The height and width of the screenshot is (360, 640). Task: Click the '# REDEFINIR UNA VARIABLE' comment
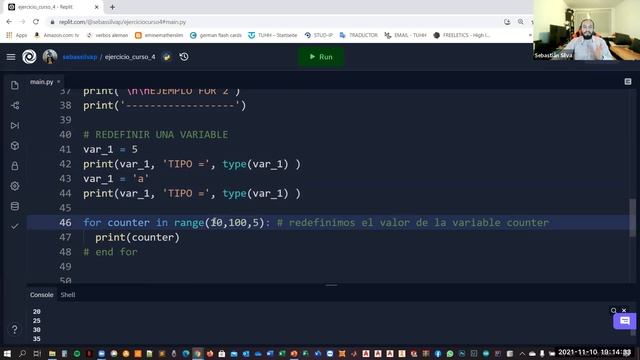156,135
